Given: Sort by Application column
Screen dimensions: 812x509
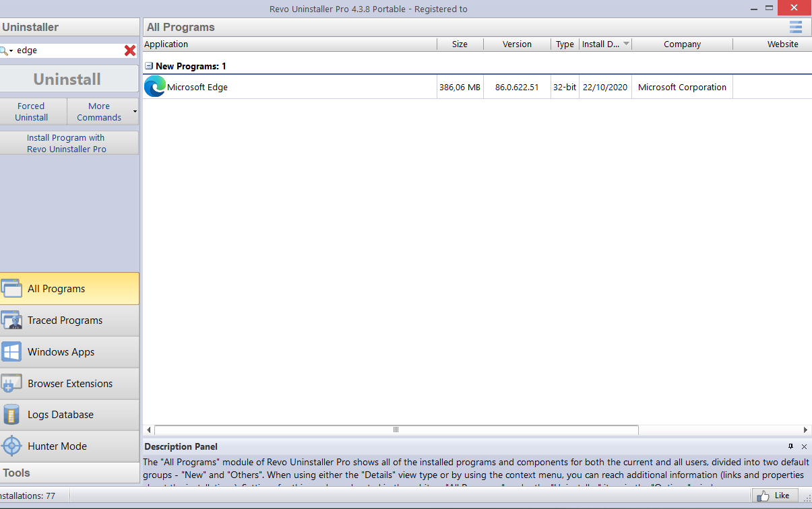Looking at the screenshot, I should (x=290, y=44).
